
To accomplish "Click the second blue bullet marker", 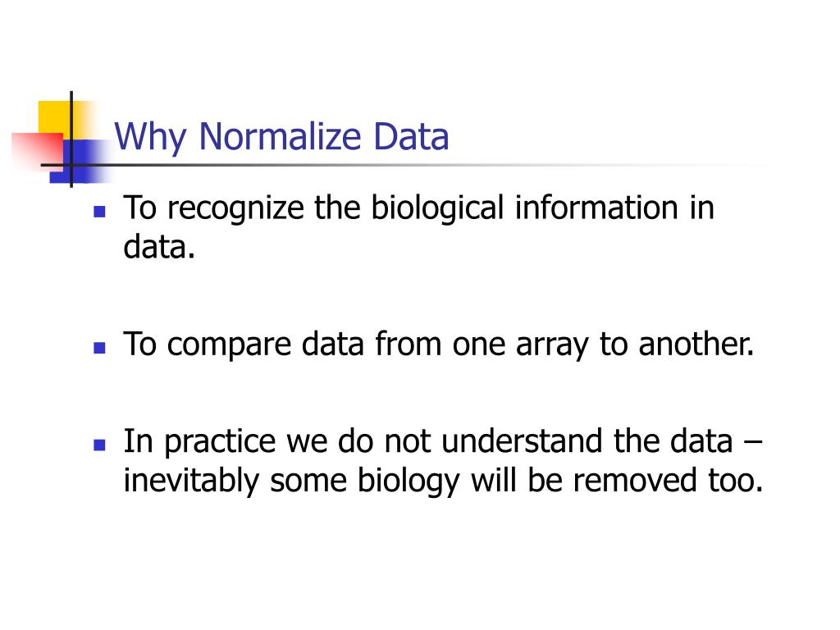I will [x=99, y=348].
